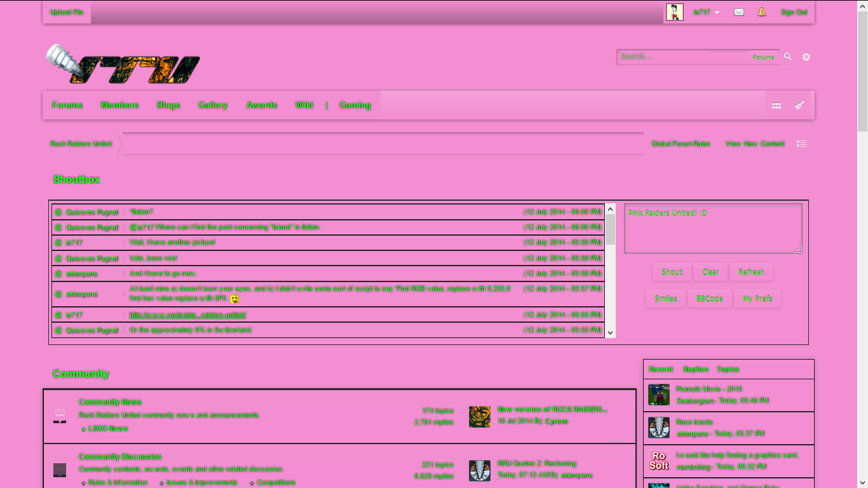
Task: Open the BBCode help button
Action: tap(709, 299)
